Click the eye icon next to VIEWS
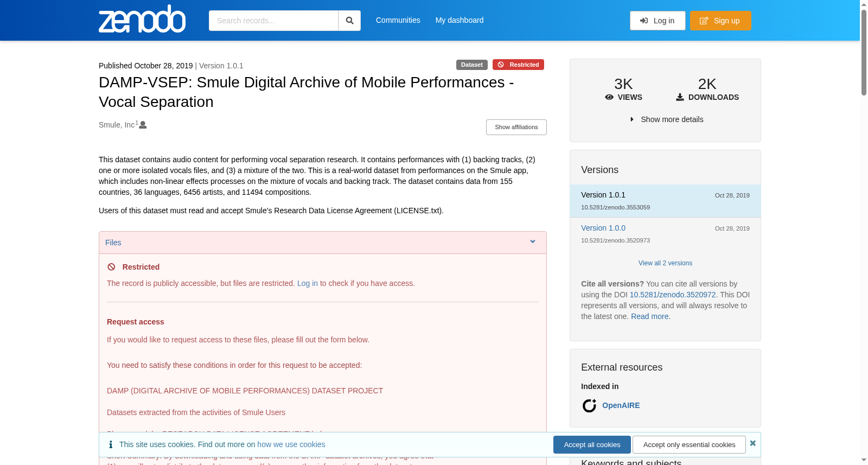868x465 pixels. tap(609, 97)
